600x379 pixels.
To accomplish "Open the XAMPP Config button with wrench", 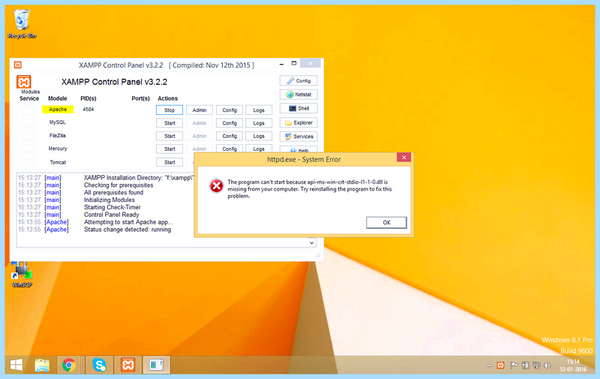I will 298,81.
